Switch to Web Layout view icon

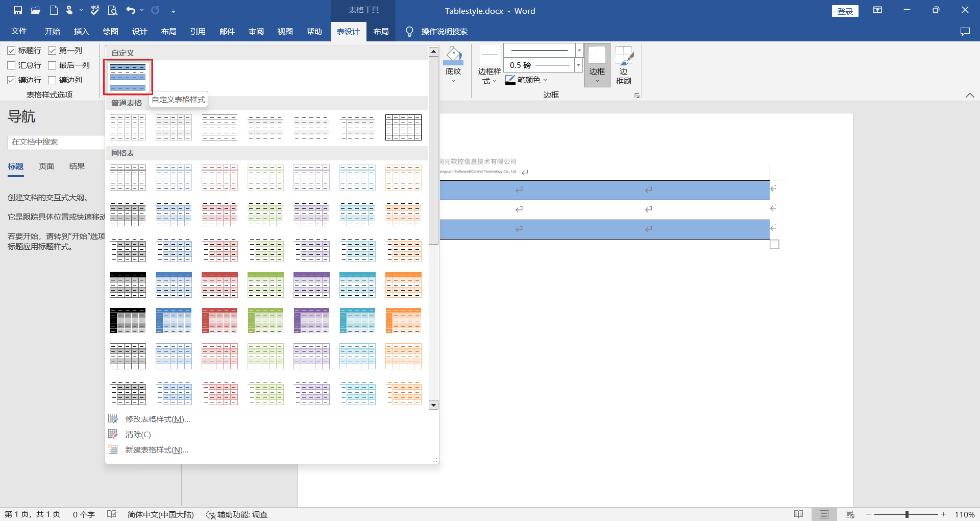coord(850,514)
